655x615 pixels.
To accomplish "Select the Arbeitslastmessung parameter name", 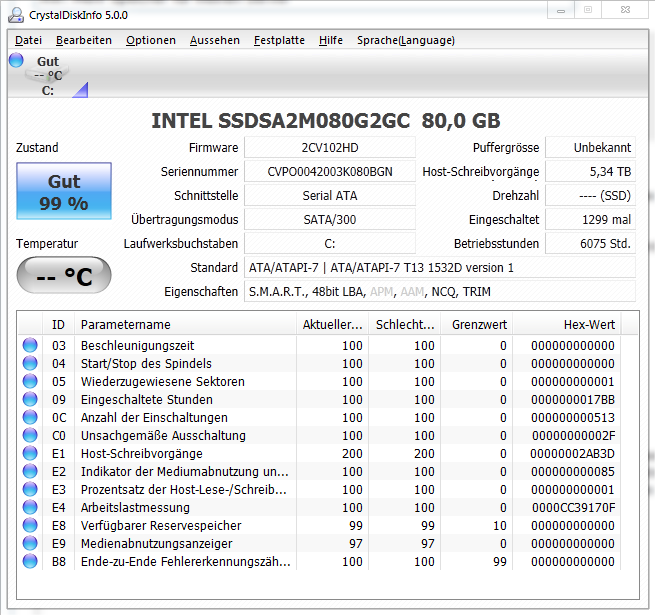I will click(x=135, y=507).
